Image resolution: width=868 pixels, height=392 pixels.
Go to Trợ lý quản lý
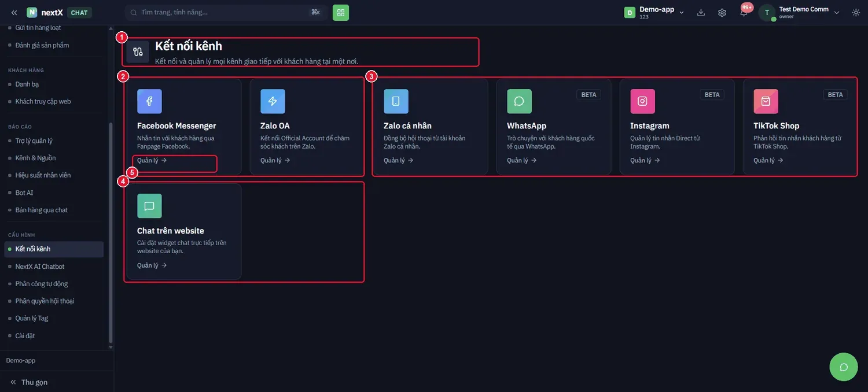(34, 141)
